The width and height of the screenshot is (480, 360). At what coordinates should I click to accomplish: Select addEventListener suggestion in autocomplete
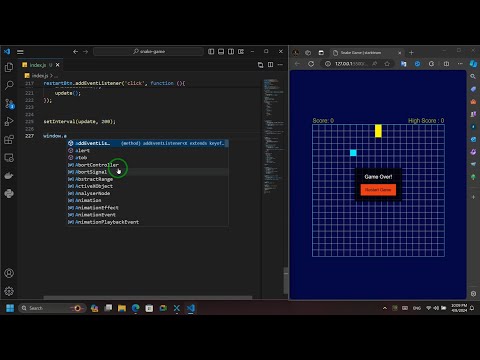click(148, 143)
